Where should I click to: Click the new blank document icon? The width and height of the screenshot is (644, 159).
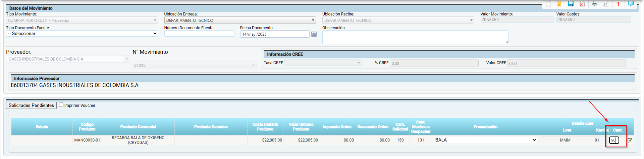548,4
